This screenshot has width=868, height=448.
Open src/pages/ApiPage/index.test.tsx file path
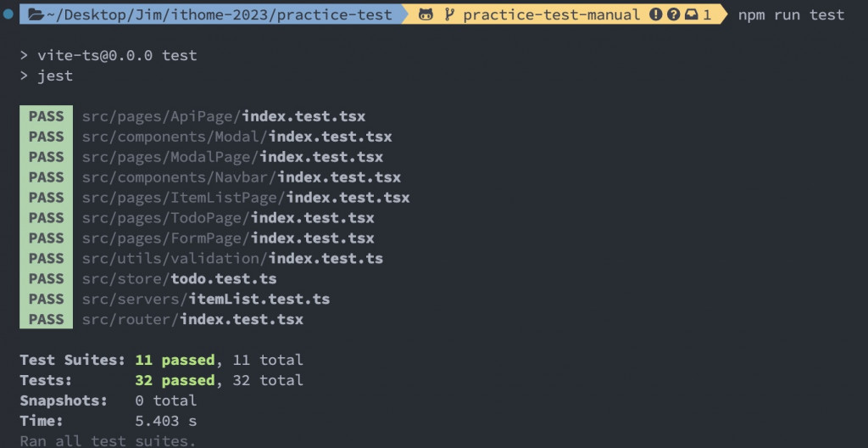(224, 116)
